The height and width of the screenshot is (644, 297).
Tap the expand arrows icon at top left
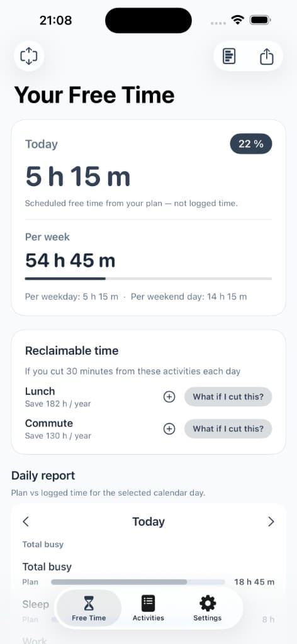(x=29, y=56)
